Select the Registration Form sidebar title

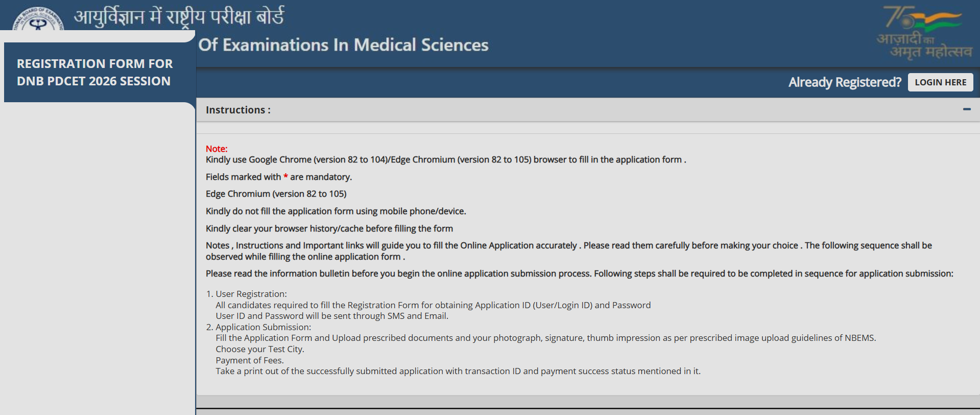[95, 73]
